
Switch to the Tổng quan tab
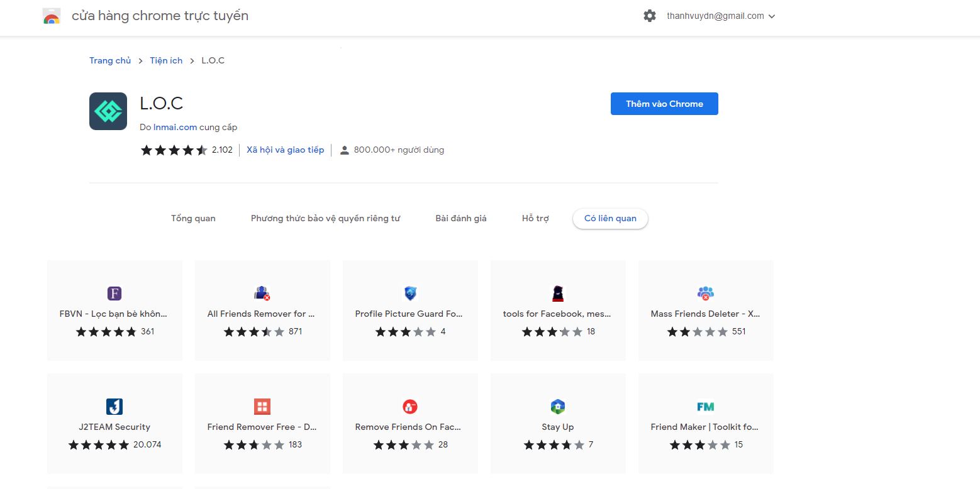[193, 219]
